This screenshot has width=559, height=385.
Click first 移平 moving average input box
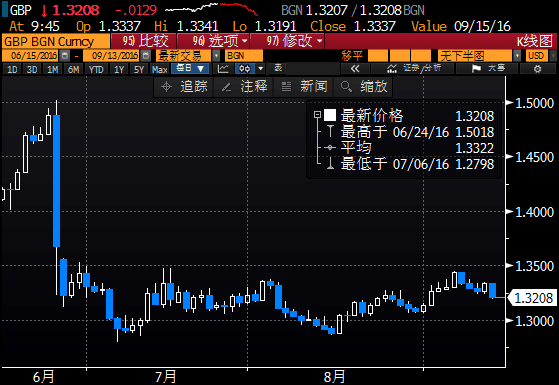[x=378, y=56]
